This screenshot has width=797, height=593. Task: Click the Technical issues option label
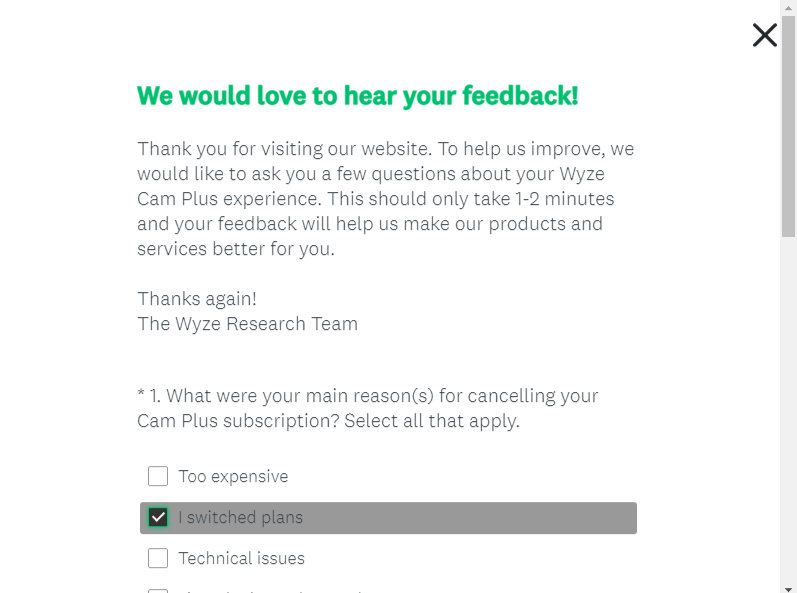[241, 559]
